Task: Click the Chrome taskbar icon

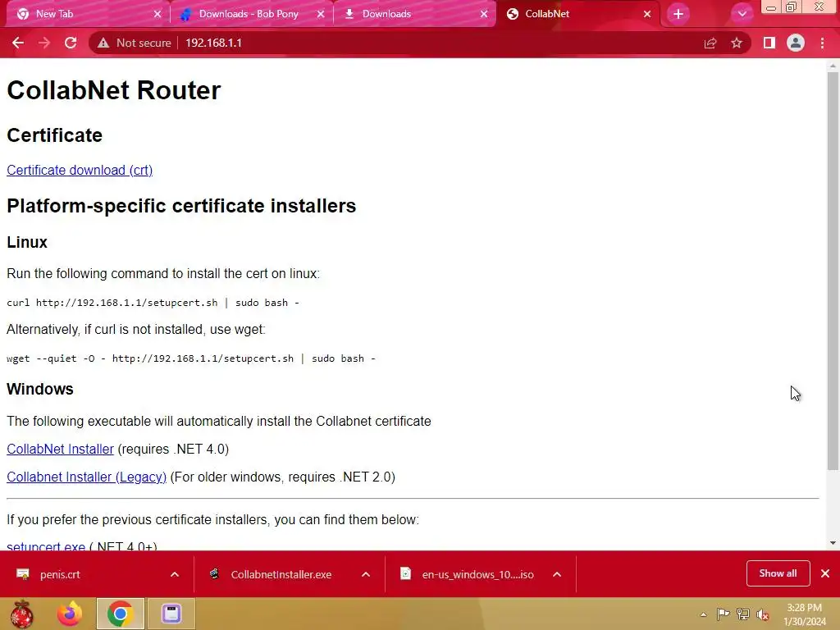Action: [x=120, y=614]
